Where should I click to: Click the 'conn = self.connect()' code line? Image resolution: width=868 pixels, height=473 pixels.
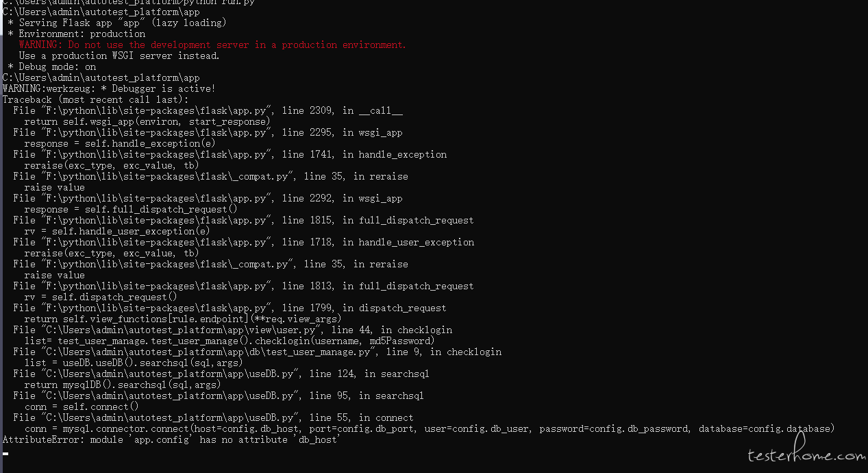(x=82, y=407)
